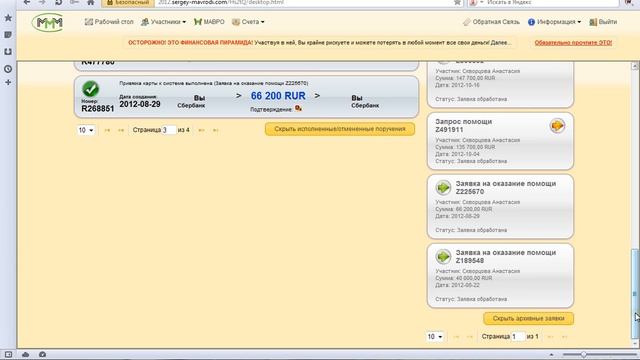
Task: Click Запрос помощи Z491911 title
Action: click(463, 125)
